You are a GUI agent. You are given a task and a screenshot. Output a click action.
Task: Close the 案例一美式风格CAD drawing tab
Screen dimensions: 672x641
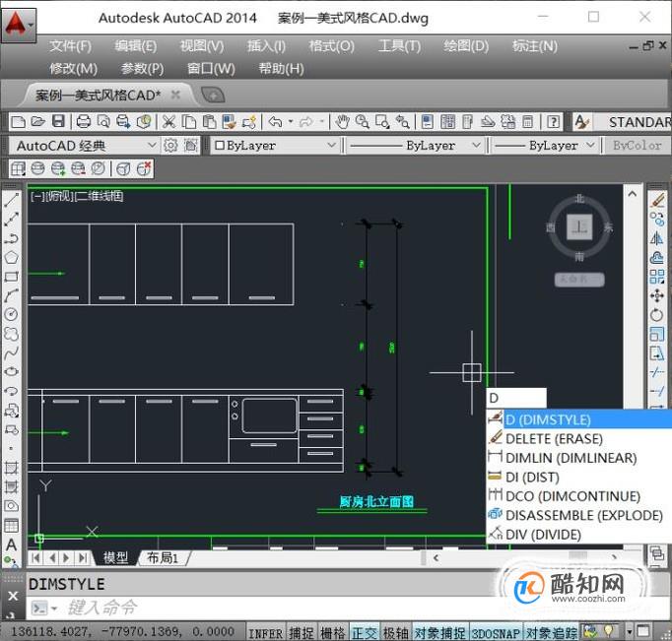tap(175, 95)
